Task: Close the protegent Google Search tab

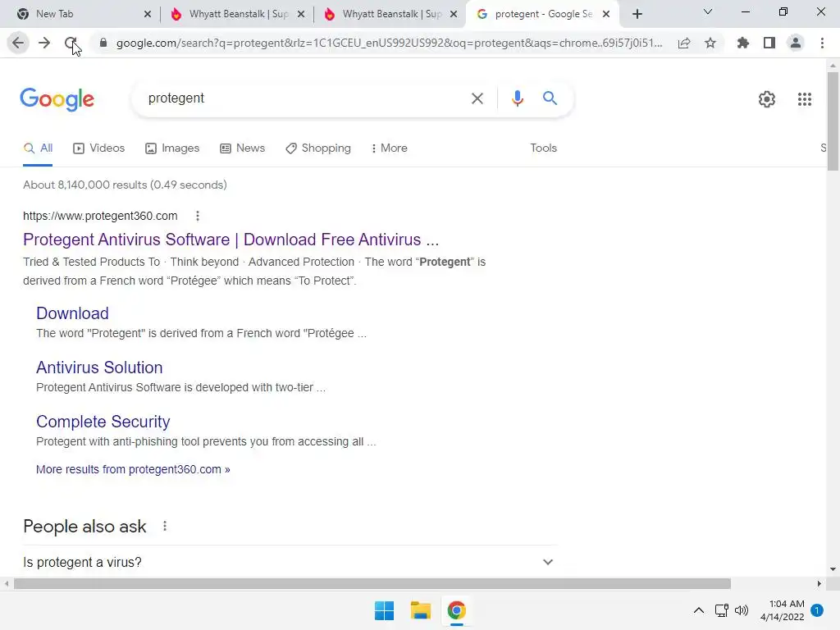Action: 606,15
